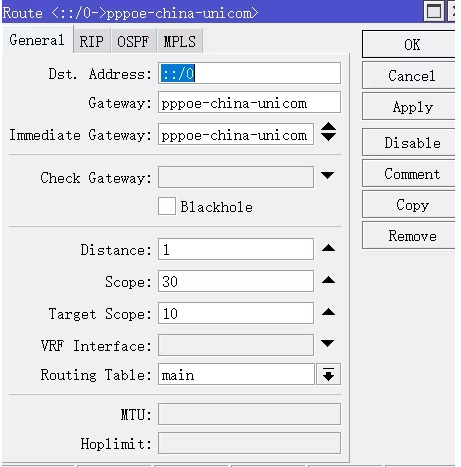Viewport: 461px width, 467px height.
Task: Collapse the Target Scope field arrow
Action: [x=328, y=312]
